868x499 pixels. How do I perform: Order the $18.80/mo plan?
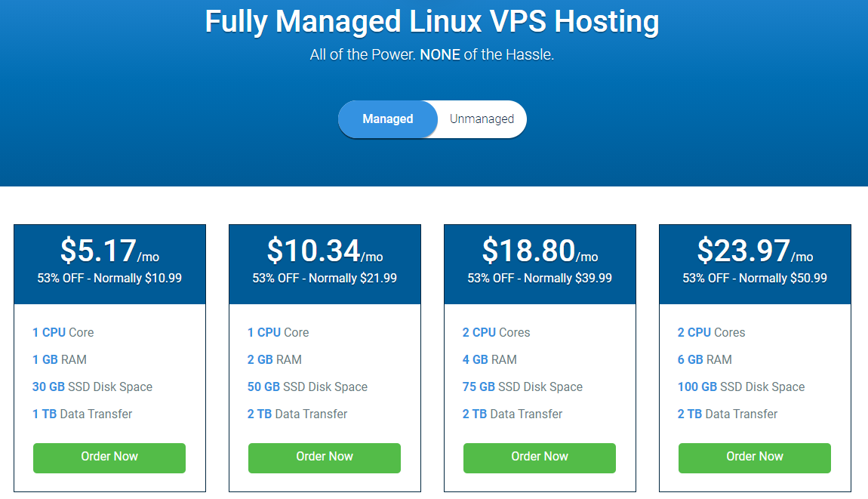pos(540,457)
